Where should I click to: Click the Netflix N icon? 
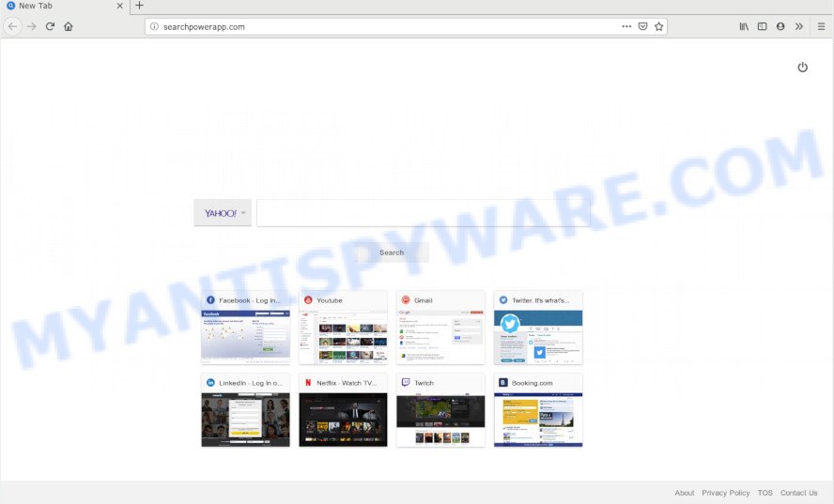pos(308,383)
